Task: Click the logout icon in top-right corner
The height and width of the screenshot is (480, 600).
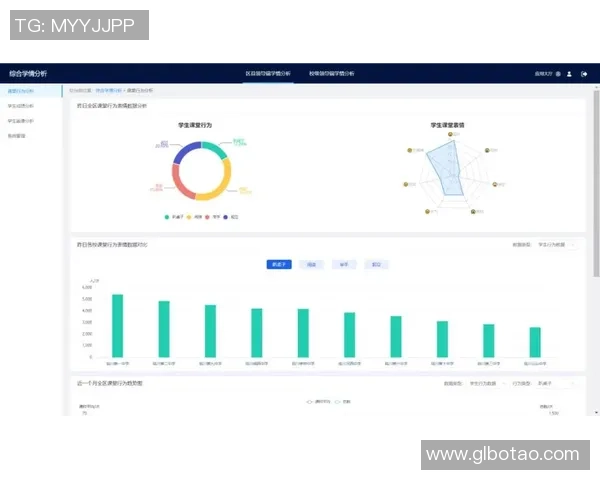Action: tap(583, 74)
